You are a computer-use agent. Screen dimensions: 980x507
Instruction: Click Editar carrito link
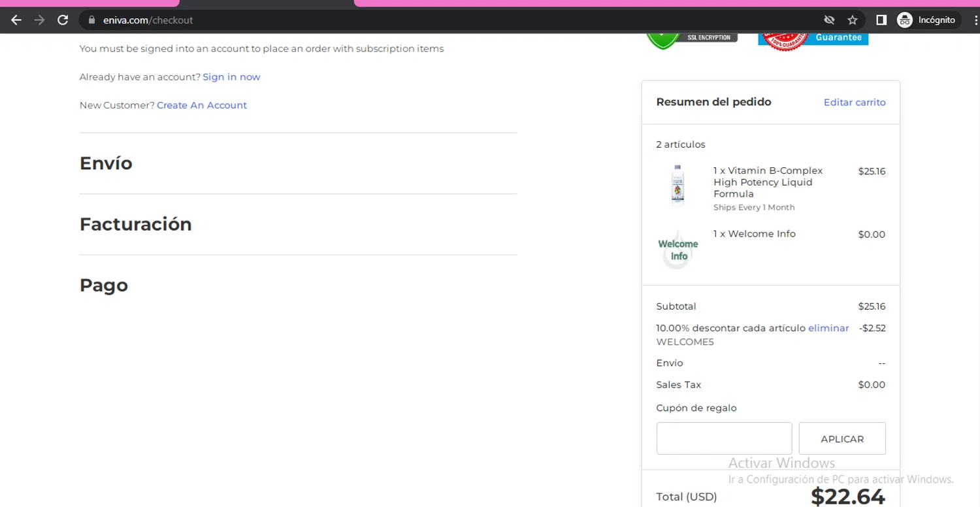click(855, 103)
